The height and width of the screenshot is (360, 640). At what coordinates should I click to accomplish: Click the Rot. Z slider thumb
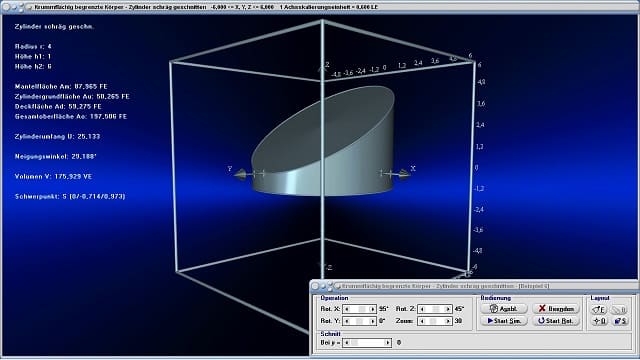click(x=436, y=309)
